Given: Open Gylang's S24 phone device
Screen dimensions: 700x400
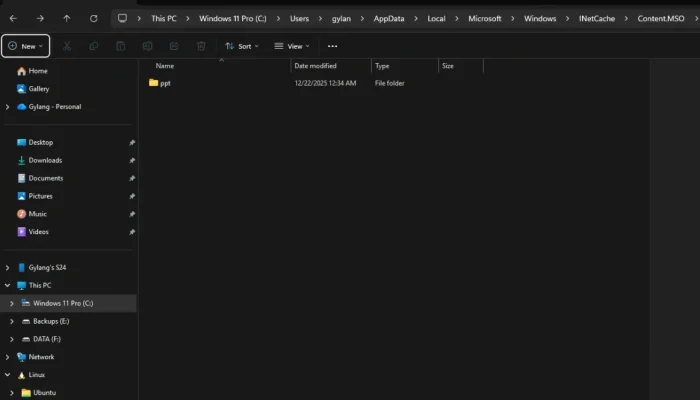Looking at the screenshot, I should [42, 267].
